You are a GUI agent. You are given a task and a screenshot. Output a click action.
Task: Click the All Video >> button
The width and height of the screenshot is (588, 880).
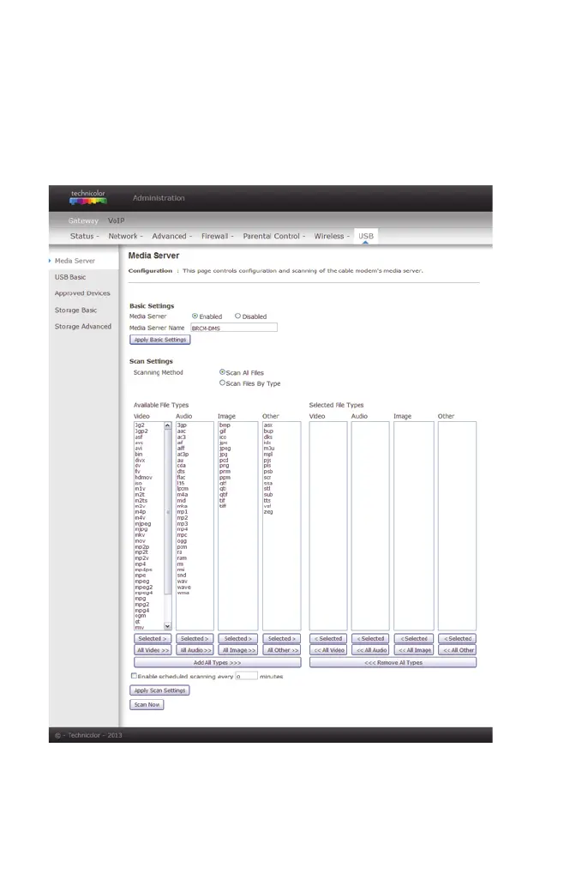(x=153, y=650)
